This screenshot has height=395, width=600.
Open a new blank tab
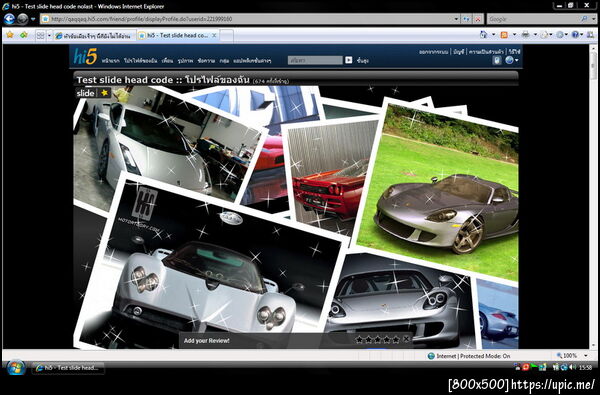coord(226,36)
